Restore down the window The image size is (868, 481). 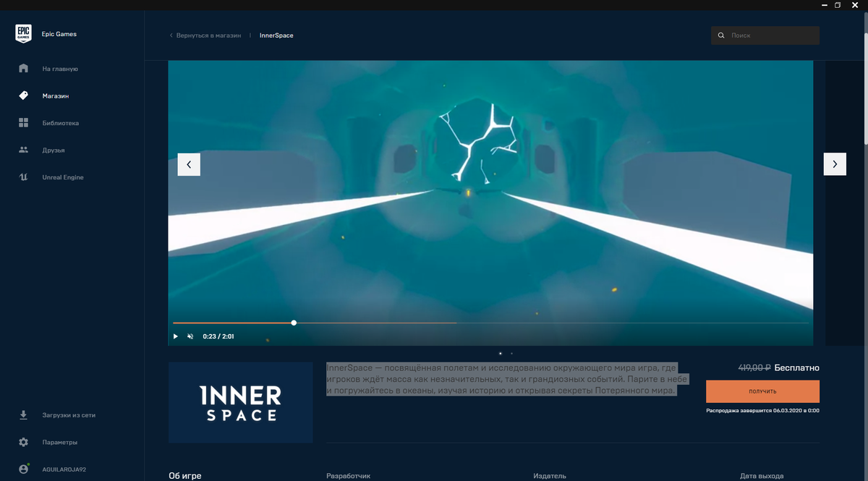pyautogui.click(x=838, y=5)
